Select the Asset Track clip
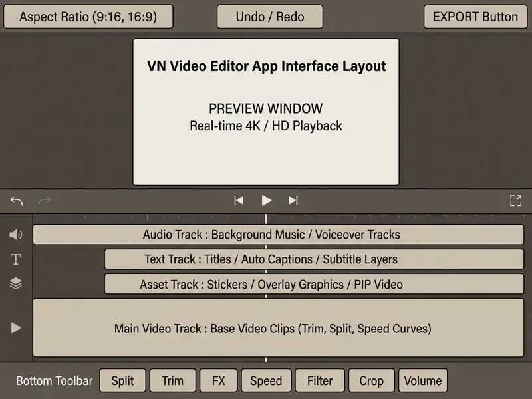532x399 pixels. pos(314,284)
